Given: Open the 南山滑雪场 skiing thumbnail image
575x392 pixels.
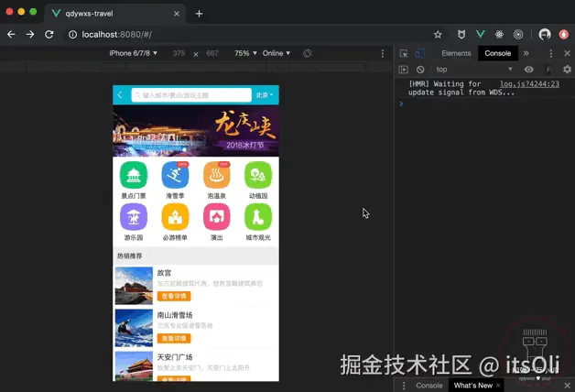Looking at the screenshot, I should pyautogui.click(x=134, y=328).
